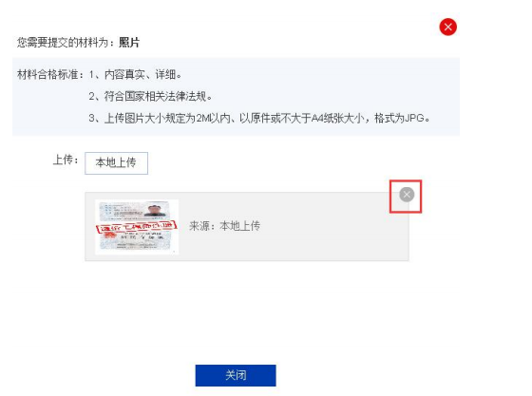The width and height of the screenshot is (532, 396).
Task: Remove the uploaded photo with the gray X
Action: [407, 195]
